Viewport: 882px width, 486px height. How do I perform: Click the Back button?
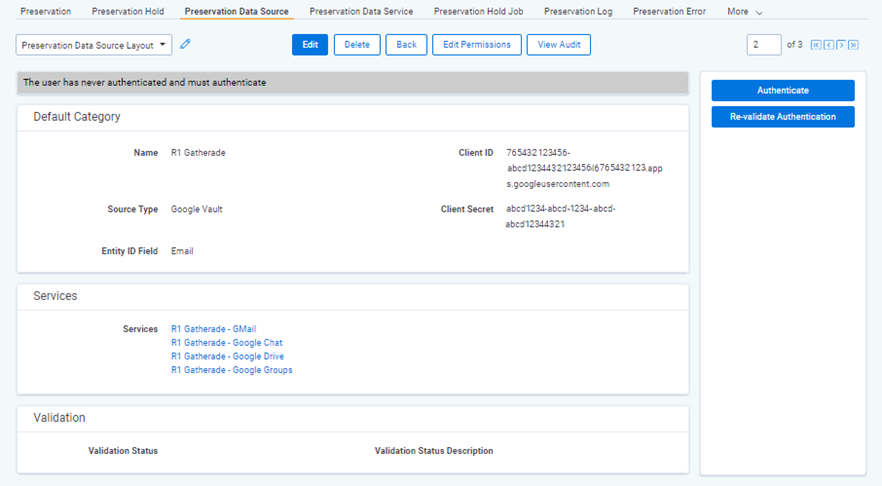tap(406, 44)
